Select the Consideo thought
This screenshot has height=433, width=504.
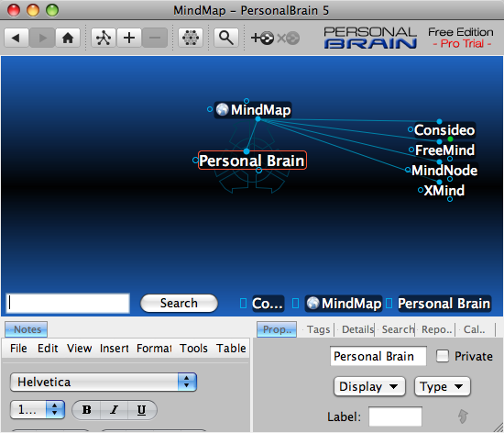[444, 130]
